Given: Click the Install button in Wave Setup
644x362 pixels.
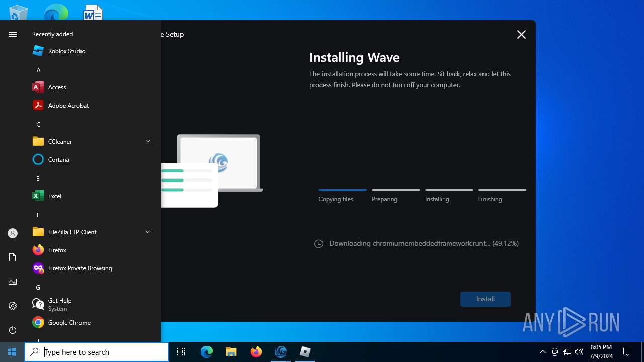Looking at the screenshot, I should pos(486,299).
